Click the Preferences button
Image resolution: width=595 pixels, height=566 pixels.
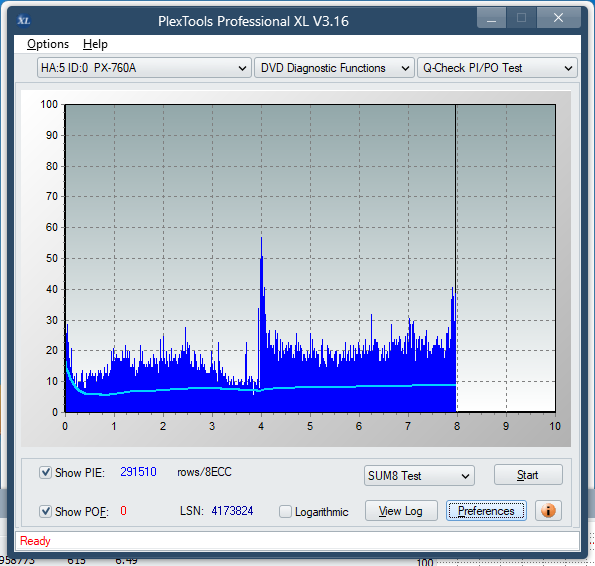coord(486,511)
